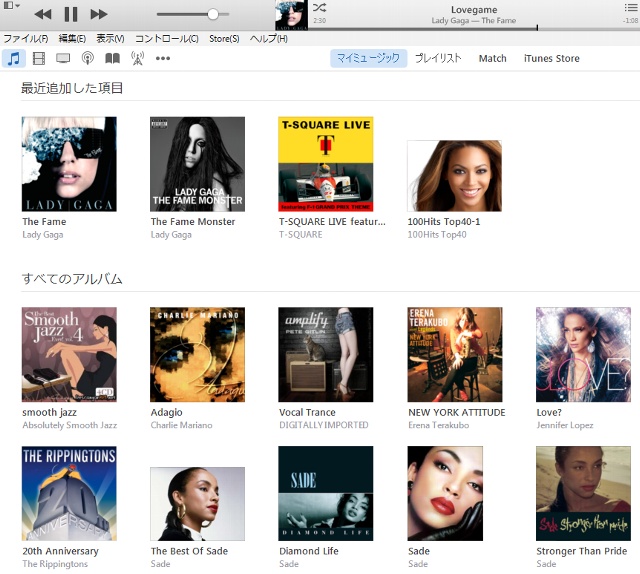
Task: Pause the currently playing song
Action: (71, 14)
